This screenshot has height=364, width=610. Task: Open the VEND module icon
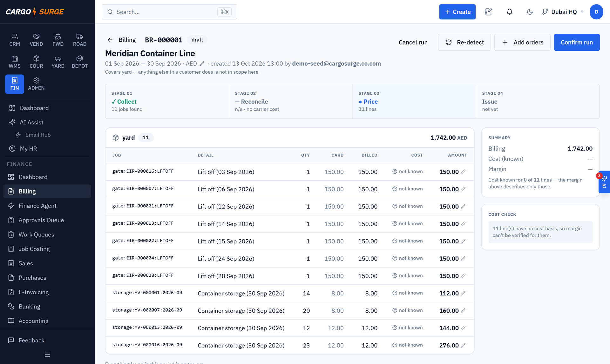click(36, 40)
